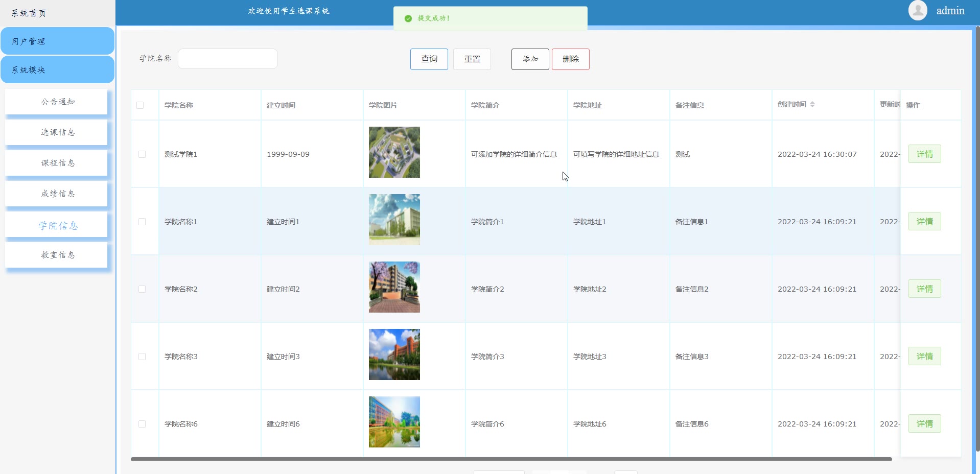Open the 测试学院1 college image thumbnail
Image resolution: width=980 pixels, height=474 pixels.
(x=394, y=152)
